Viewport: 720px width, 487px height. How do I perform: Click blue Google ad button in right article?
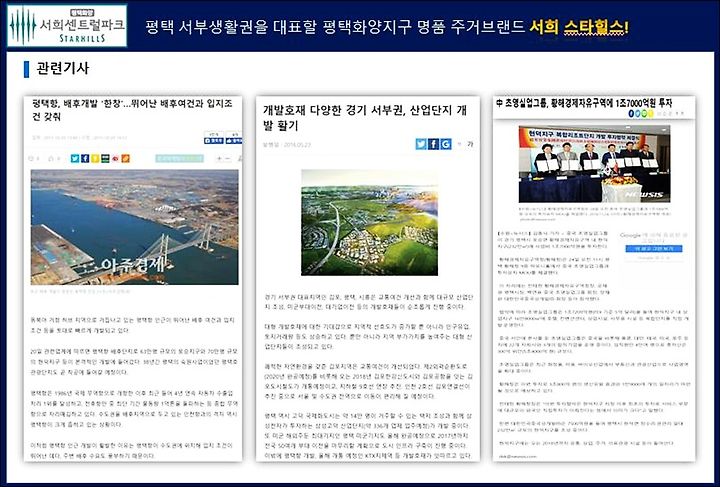(653, 249)
